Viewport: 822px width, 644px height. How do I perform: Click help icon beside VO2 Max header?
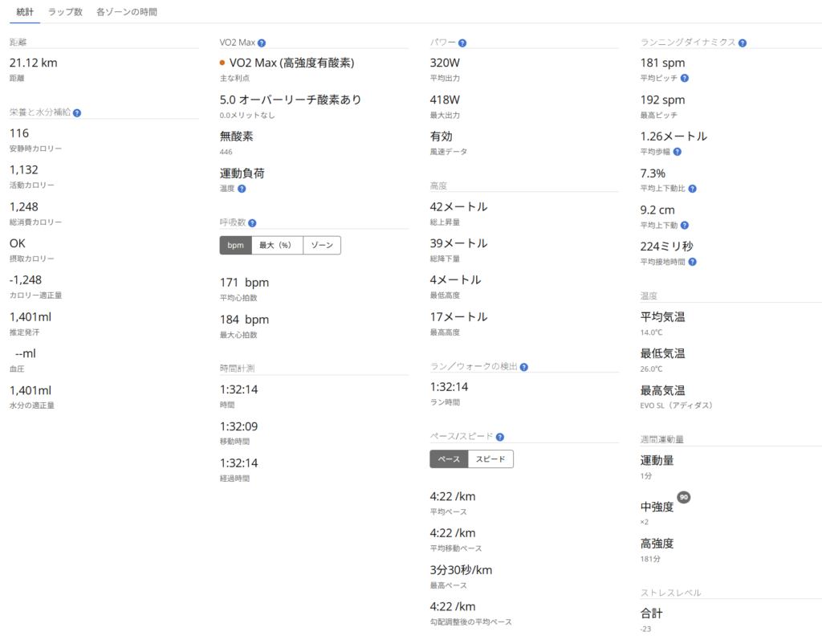pos(262,43)
